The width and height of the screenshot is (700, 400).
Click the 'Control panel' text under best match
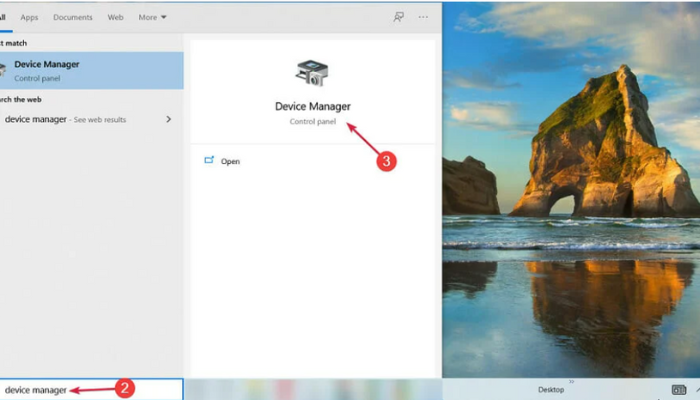(37, 79)
